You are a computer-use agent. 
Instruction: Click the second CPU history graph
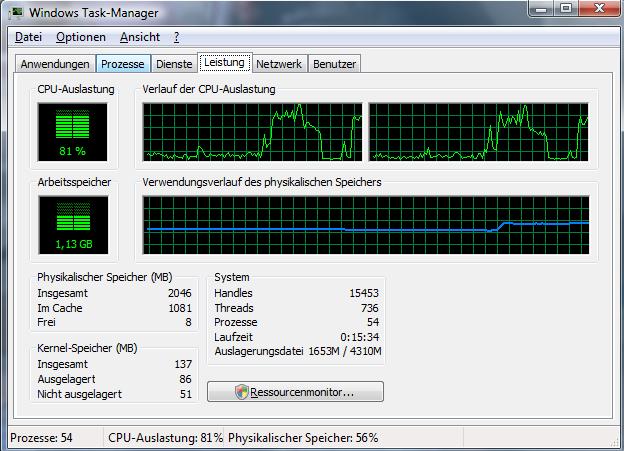[478, 132]
